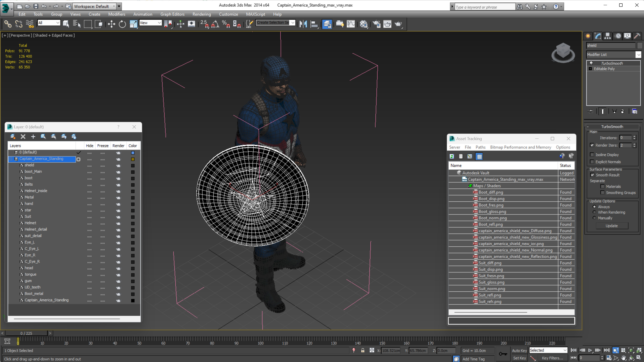Viewport: 644px width, 362px height.
Task: Add selected objects to layer
Action: tap(33, 136)
